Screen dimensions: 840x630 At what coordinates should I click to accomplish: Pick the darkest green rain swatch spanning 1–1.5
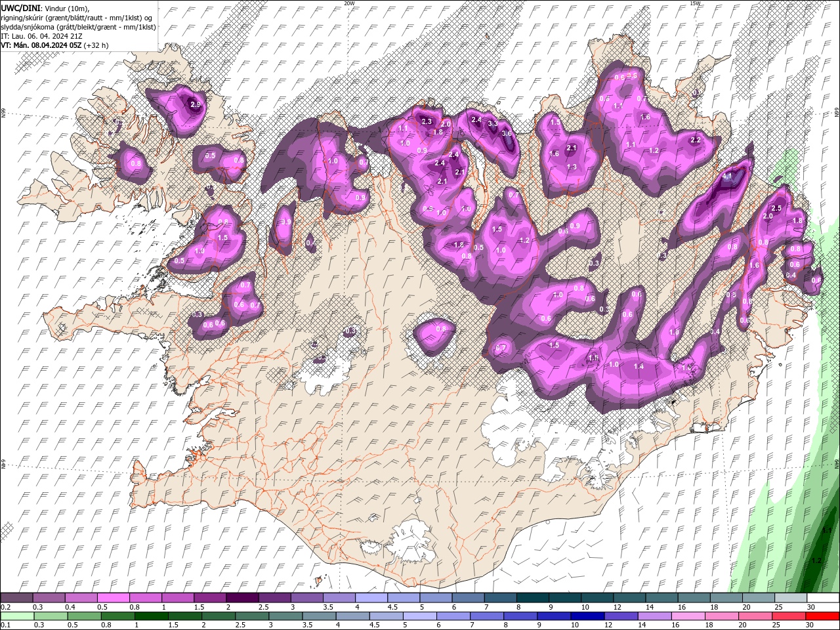click(152, 616)
